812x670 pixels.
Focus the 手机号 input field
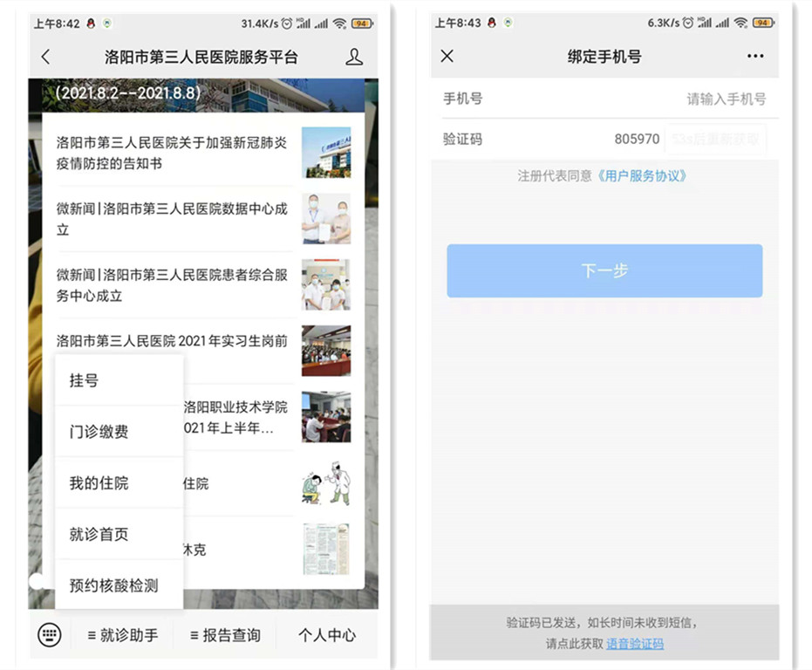[680, 99]
